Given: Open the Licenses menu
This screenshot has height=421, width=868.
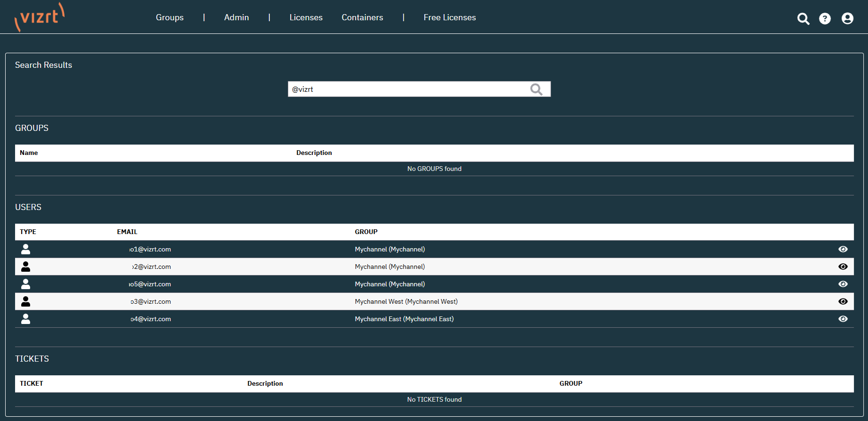Looking at the screenshot, I should 306,17.
